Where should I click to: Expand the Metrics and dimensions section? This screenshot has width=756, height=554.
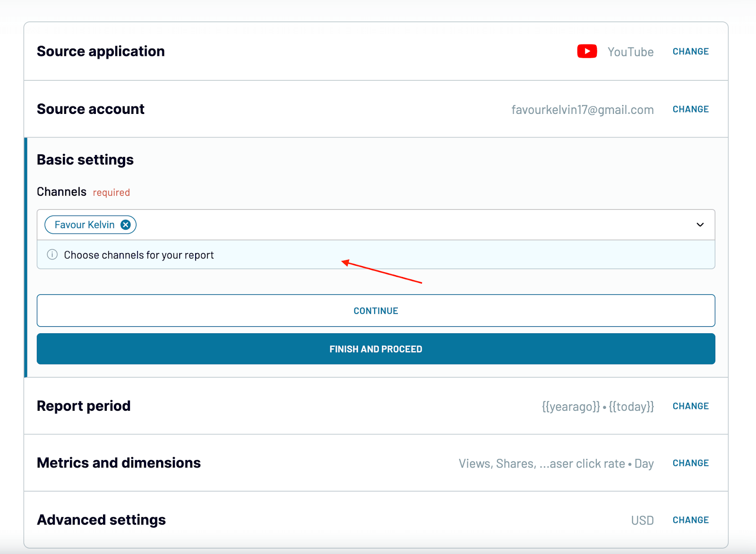(x=119, y=463)
